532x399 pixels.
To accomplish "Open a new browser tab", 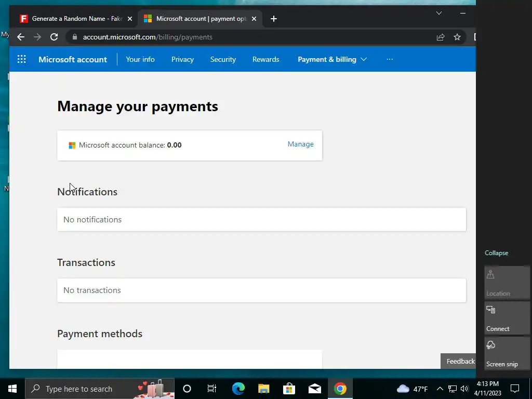I will coord(274,19).
